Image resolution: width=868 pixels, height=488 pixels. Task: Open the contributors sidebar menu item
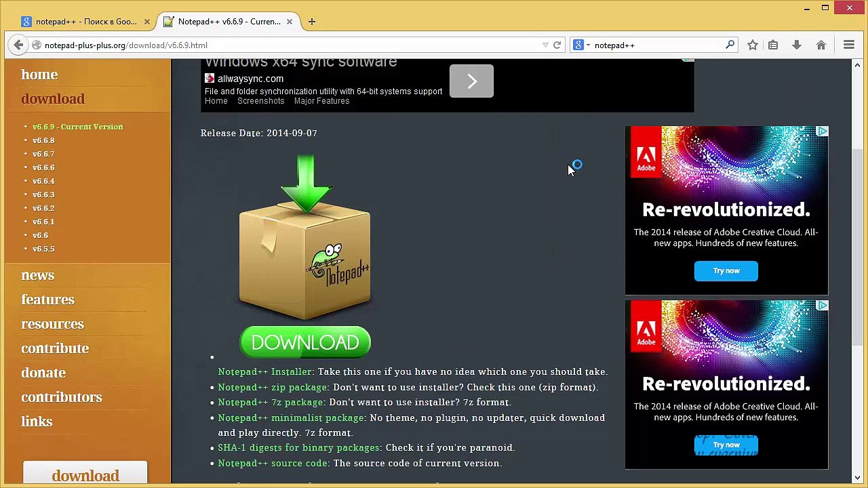click(62, 397)
